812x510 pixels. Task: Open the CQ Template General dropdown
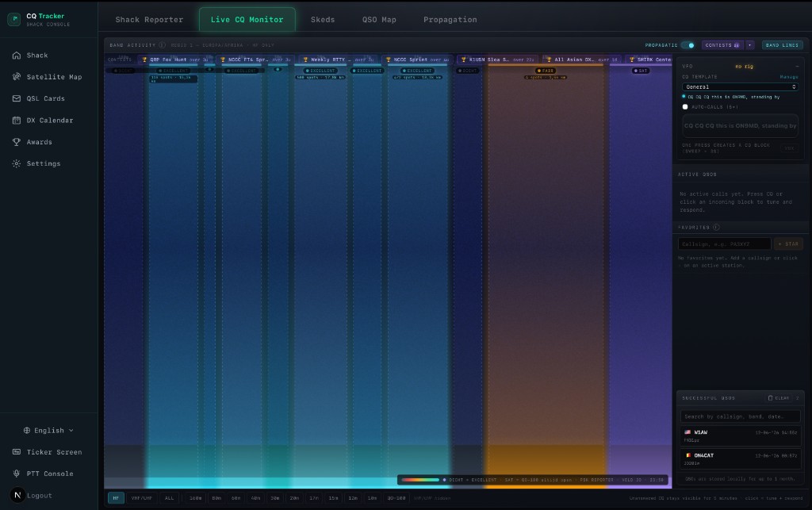click(740, 87)
